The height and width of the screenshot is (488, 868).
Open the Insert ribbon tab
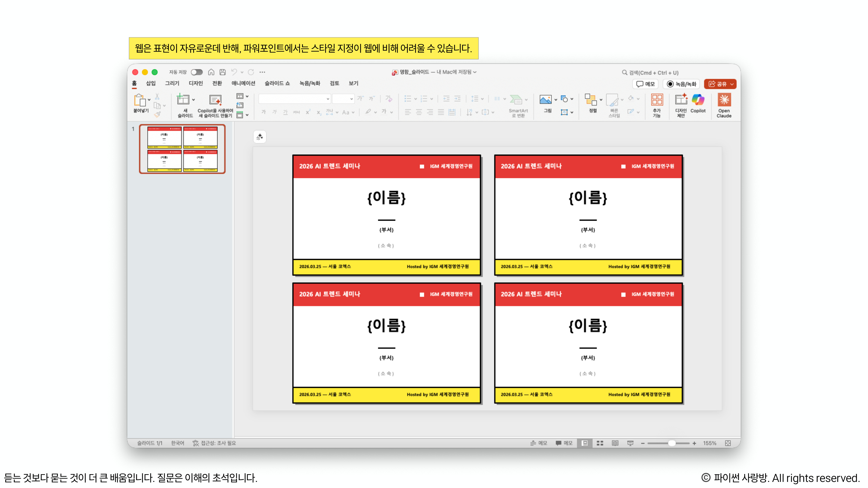[x=151, y=83]
